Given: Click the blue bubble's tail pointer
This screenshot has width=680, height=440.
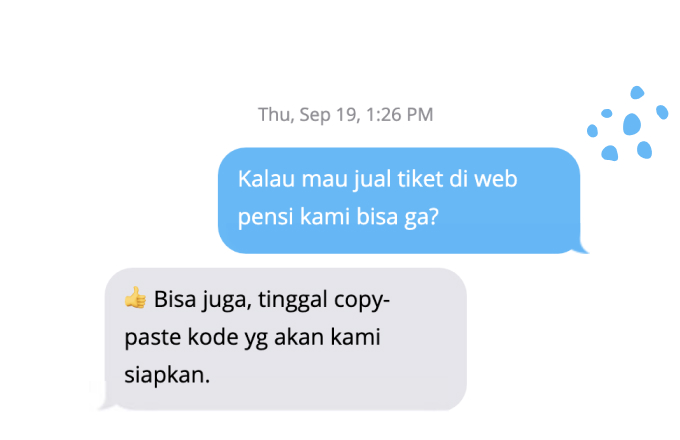Looking at the screenshot, I should coord(581,247).
